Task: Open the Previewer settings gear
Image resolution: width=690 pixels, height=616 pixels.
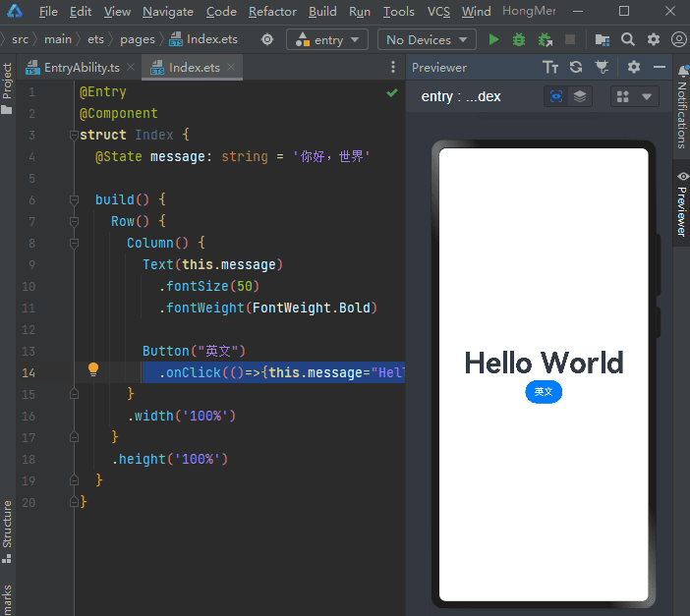Action: (x=634, y=68)
